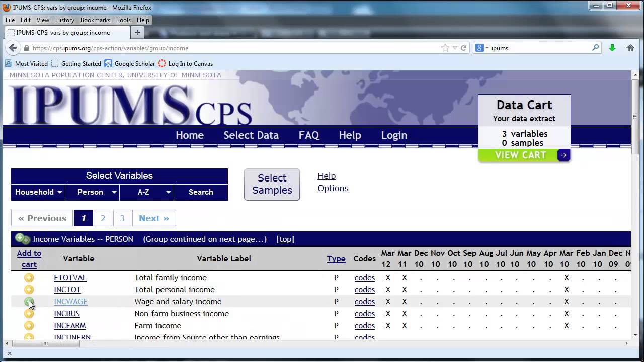
Task: Go to page 3 of variables
Action: tap(122, 218)
